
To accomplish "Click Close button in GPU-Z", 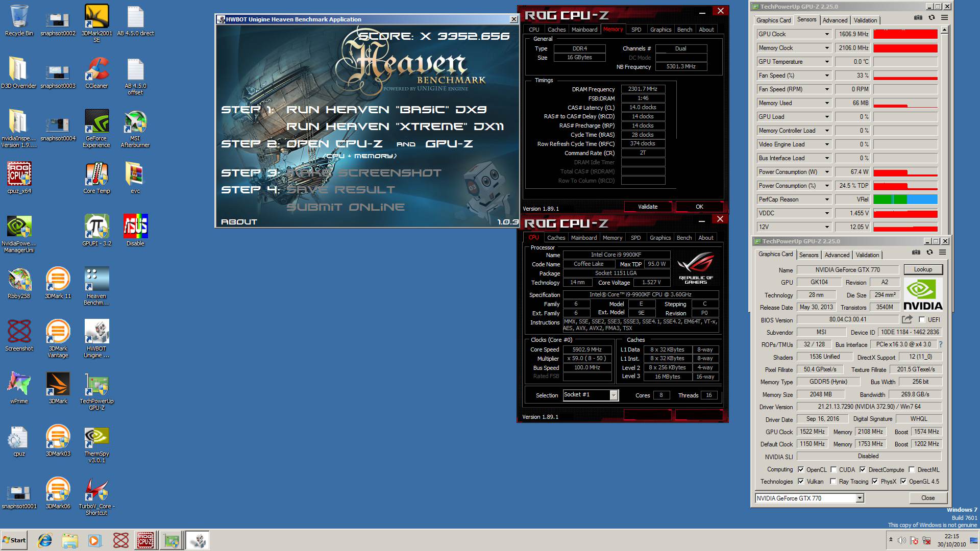I will coord(928,498).
